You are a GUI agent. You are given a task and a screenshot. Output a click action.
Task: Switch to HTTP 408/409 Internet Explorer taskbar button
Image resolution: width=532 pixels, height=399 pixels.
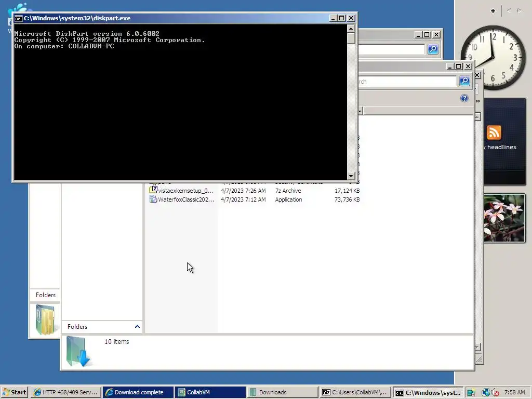coord(66,392)
